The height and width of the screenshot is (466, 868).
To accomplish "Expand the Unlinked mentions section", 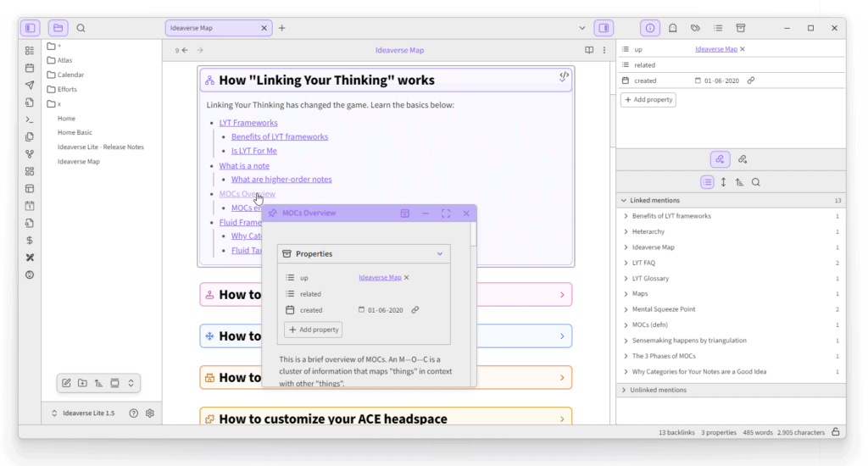I will click(731, 390).
